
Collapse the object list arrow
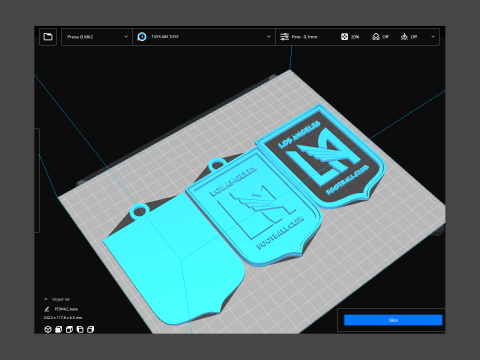pyautogui.click(x=46, y=299)
